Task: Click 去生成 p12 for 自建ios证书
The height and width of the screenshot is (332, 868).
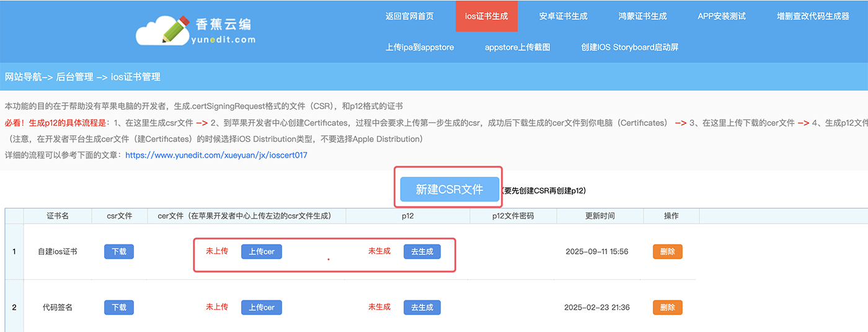Action: 422,251
